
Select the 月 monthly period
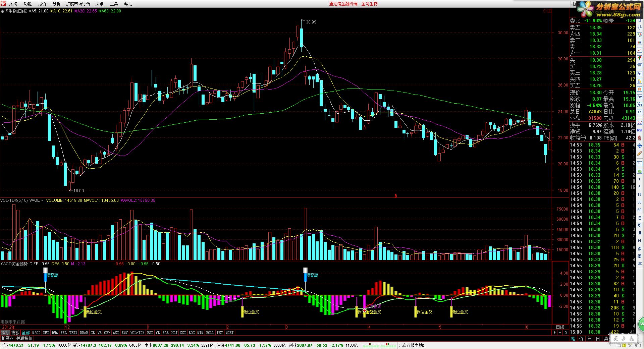(x=640, y=233)
